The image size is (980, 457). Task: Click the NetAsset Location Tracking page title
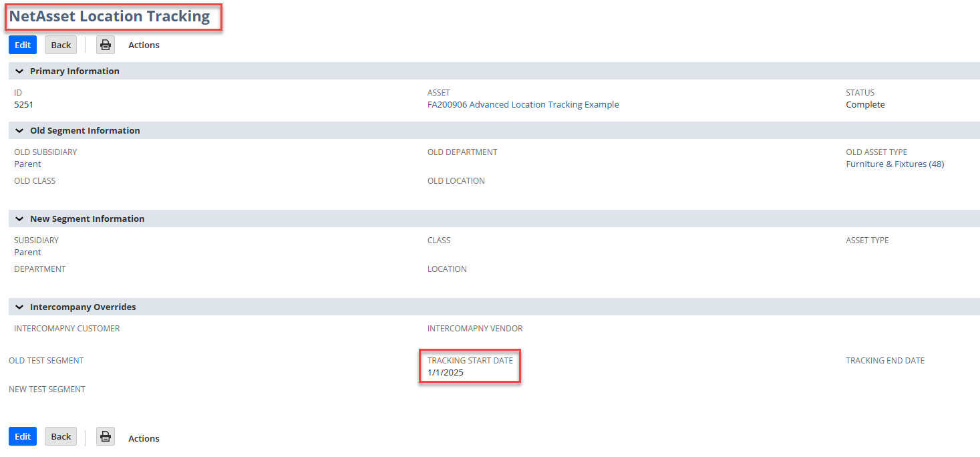click(110, 17)
